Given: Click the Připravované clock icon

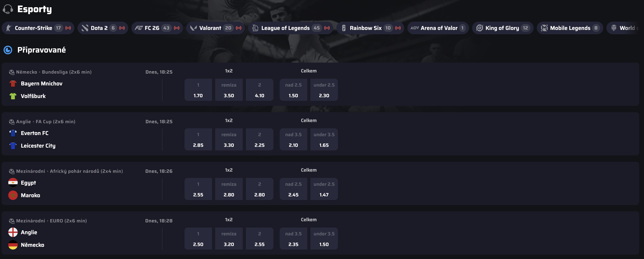Looking at the screenshot, I should point(8,50).
